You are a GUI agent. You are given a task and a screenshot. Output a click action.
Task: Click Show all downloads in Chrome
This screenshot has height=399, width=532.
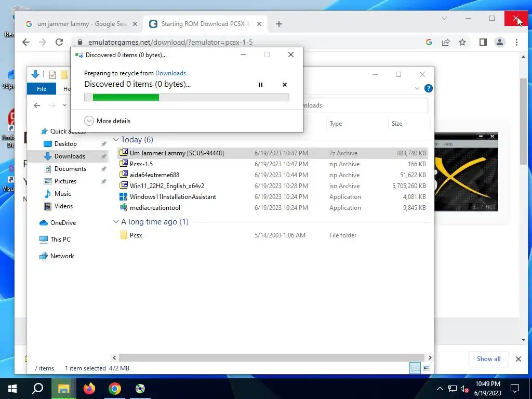(x=488, y=359)
